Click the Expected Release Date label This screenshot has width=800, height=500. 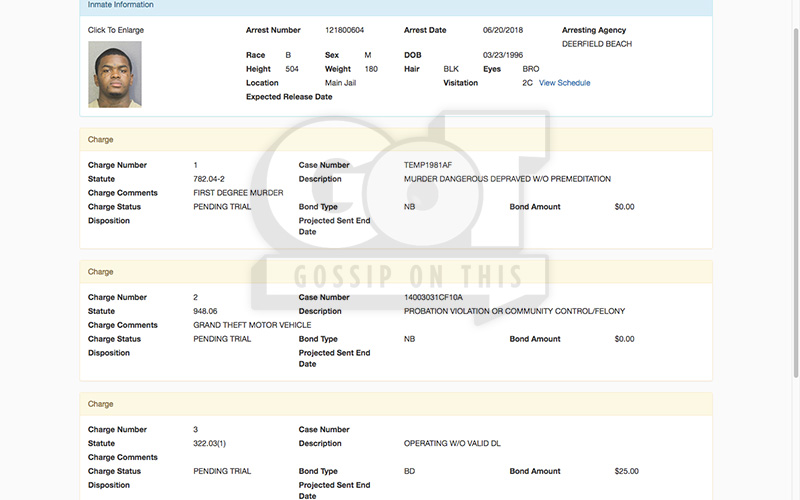(289, 96)
